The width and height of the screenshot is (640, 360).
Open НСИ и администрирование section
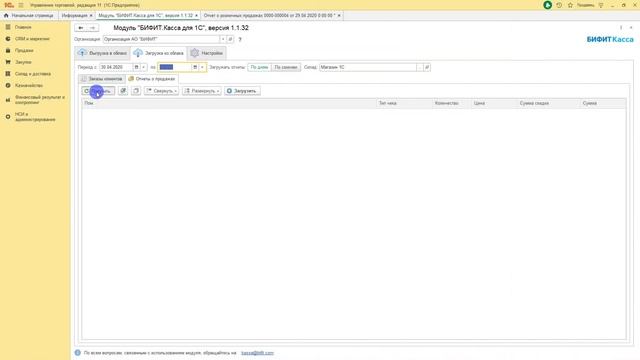35,117
